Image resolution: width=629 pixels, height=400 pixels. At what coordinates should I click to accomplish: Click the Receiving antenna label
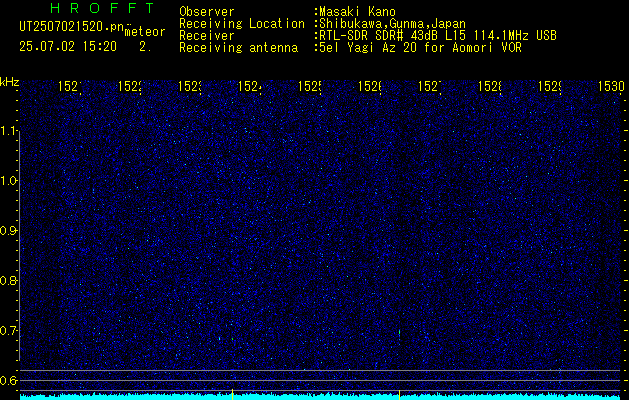pos(238,48)
